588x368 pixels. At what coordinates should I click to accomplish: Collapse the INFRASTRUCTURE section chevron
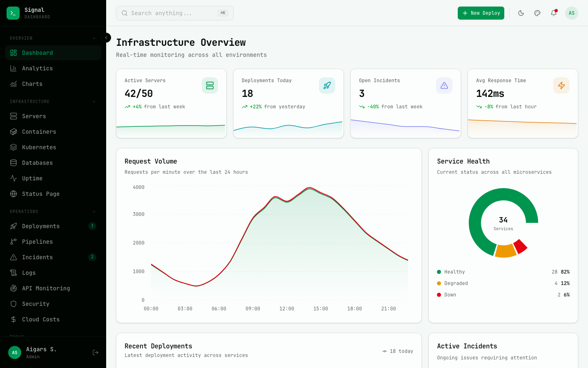(x=94, y=101)
